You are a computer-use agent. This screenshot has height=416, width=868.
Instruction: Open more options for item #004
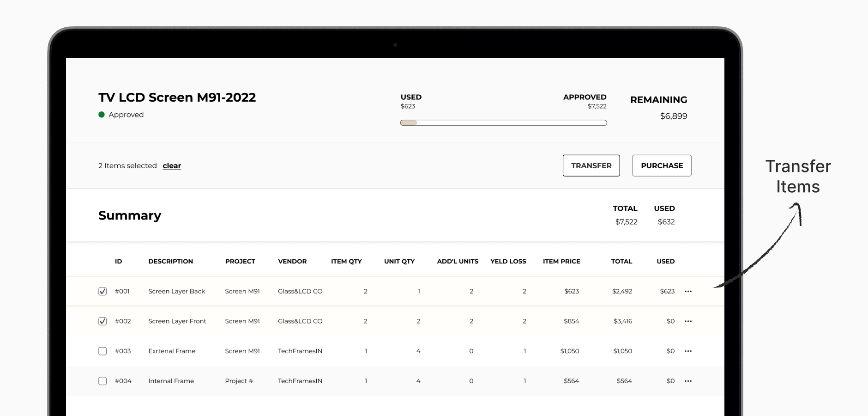(688, 381)
